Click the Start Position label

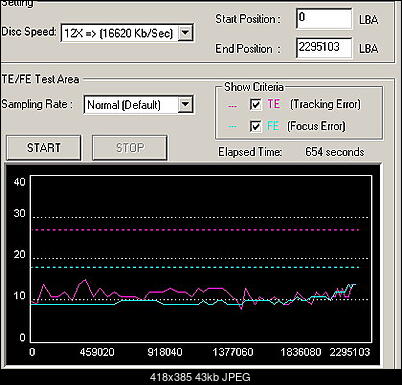[248, 19]
